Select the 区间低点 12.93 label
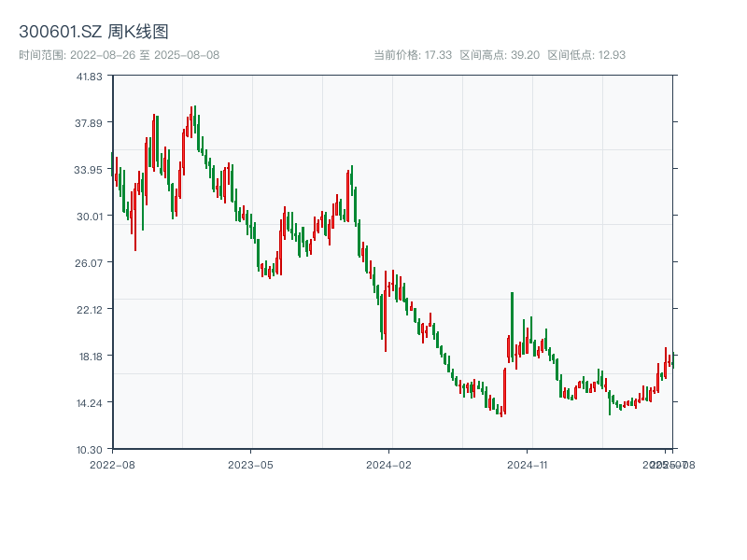Image resolution: width=747 pixels, height=560 pixels. pyautogui.click(x=586, y=55)
